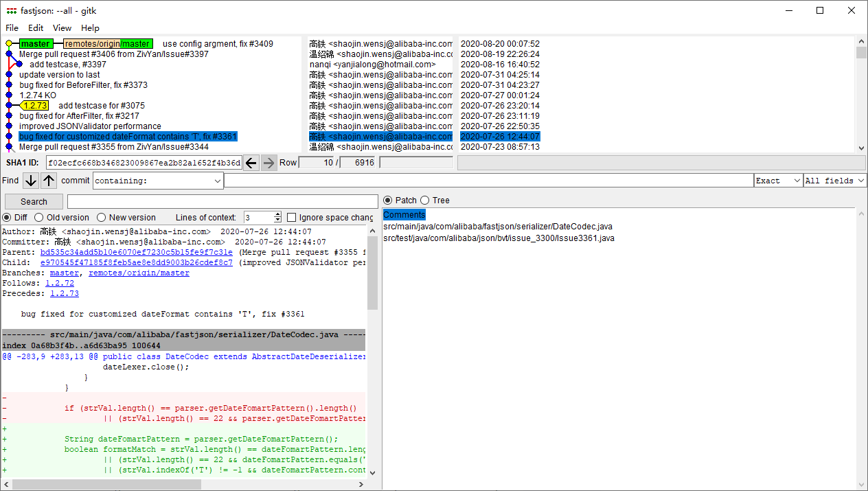Image resolution: width=868 pixels, height=491 pixels.
Task: Select commit 'Merge pull request #3355 from ZivYan/Issue#3344'
Action: pyautogui.click(x=114, y=147)
